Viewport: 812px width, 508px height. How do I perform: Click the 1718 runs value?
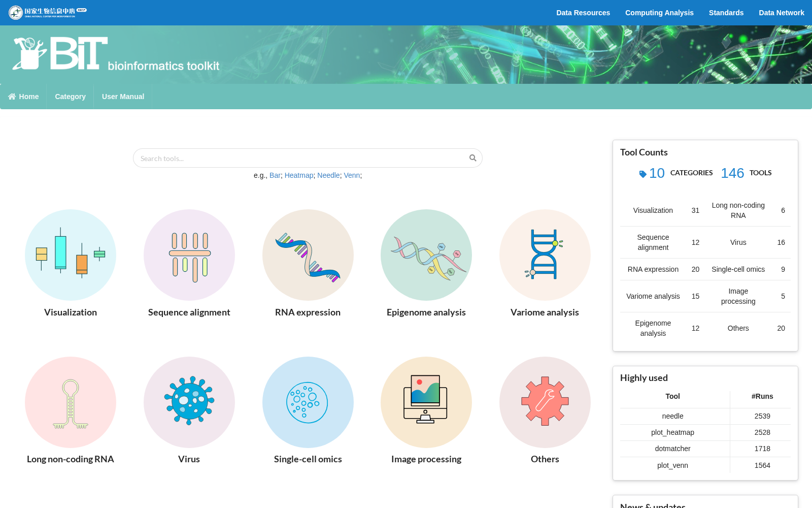(x=762, y=449)
